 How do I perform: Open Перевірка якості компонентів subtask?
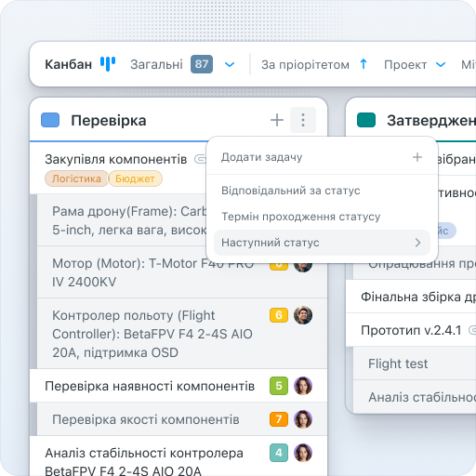[x=146, y=419]
